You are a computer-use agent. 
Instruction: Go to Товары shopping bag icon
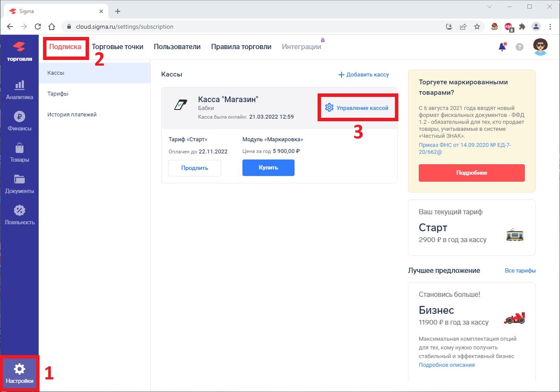[19, 153]
